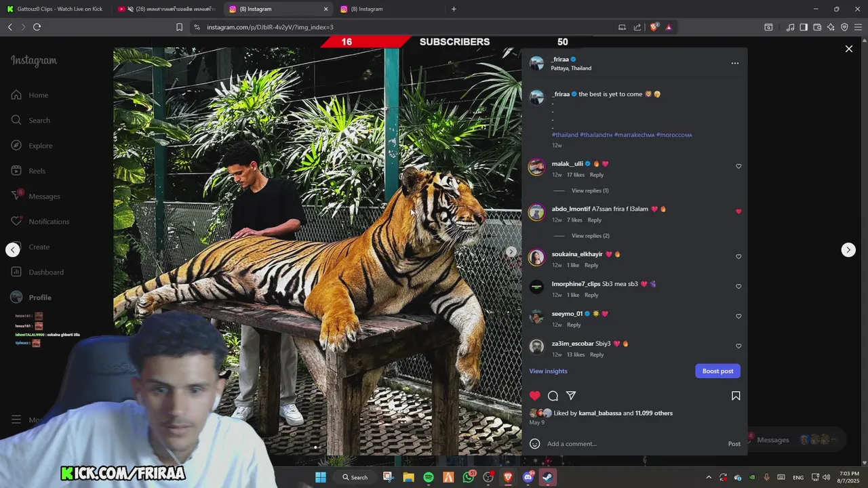868x488 pixels.
Task: Reply to malak__ulli's comment
Action: pos(596,175)
